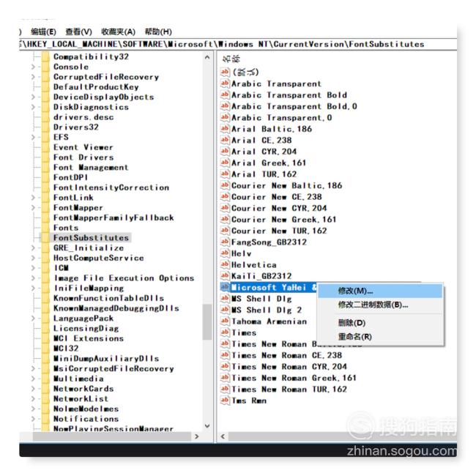
Task: Click the folder icon of FontSubstitutes key
Action: point(45,238)
